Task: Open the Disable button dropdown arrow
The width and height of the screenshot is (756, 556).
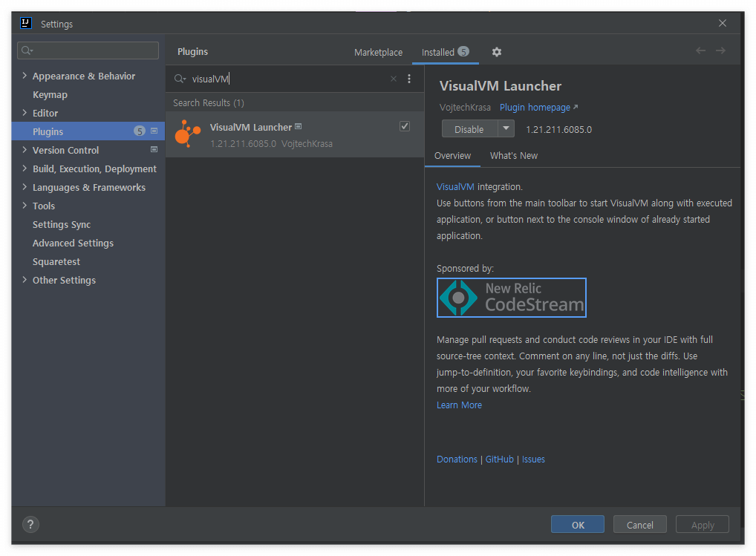Action: [506, 128]
